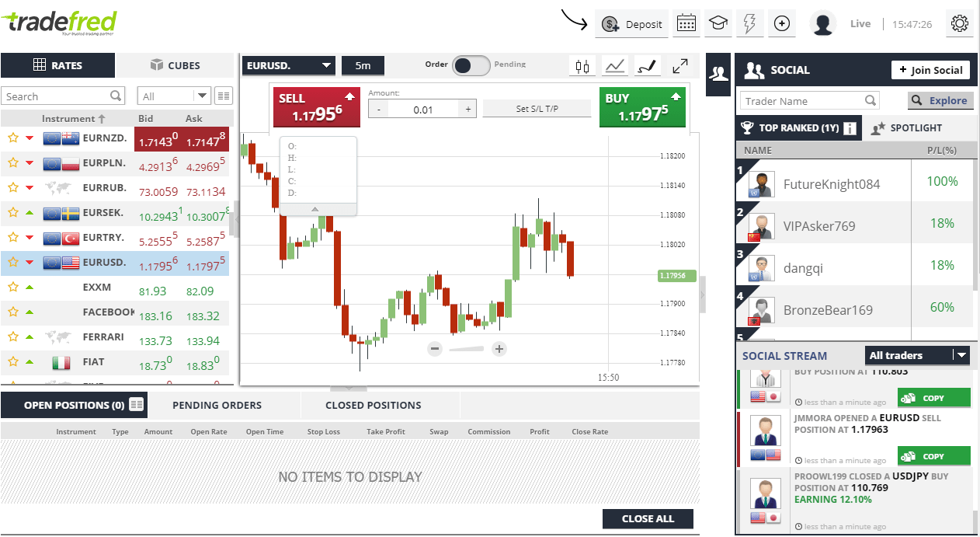Collapse the social panel side handle

[x=703, y=295]
